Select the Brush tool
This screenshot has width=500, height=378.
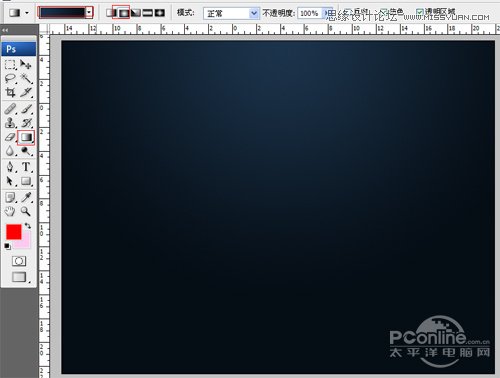click(26, 109)
